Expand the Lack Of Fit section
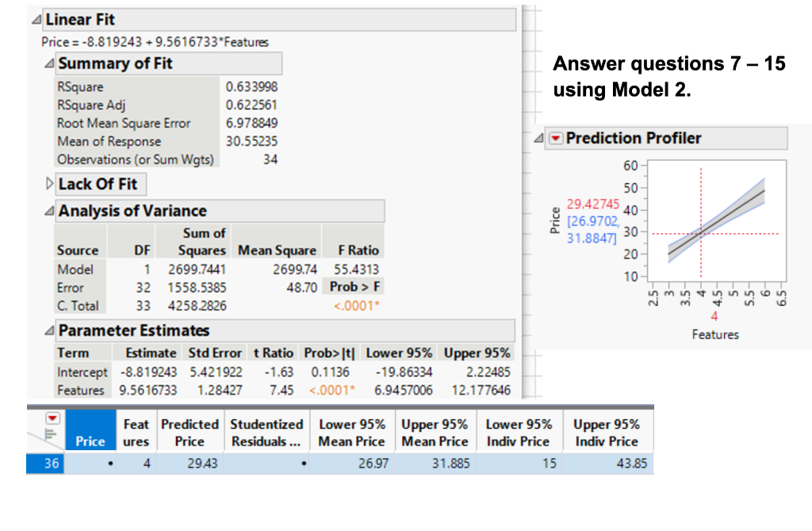The height and width of the screenshot is (531, 812). (x=48, y=183)
